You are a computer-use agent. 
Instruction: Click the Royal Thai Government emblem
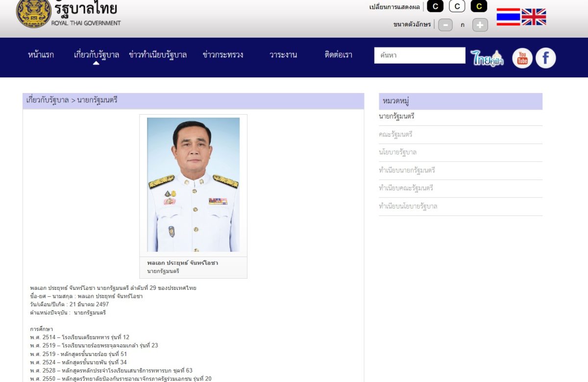33,13
